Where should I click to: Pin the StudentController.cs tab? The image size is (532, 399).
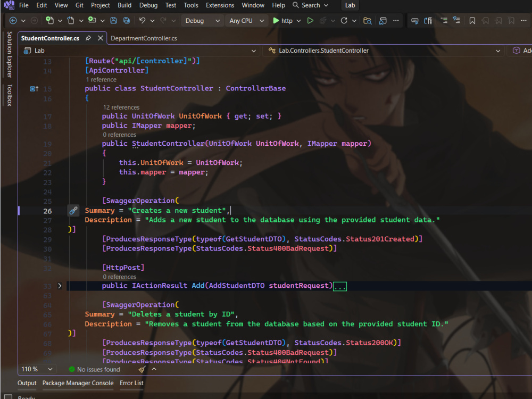[x=88, y=38]
